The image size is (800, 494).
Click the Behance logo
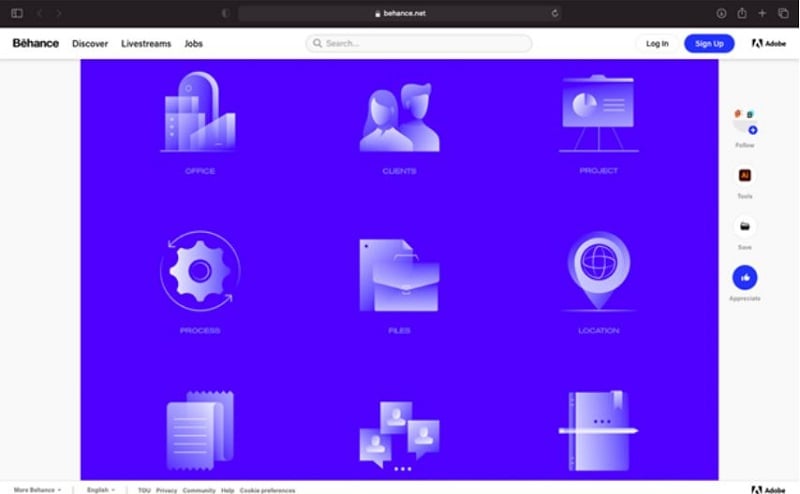point(36,43)
